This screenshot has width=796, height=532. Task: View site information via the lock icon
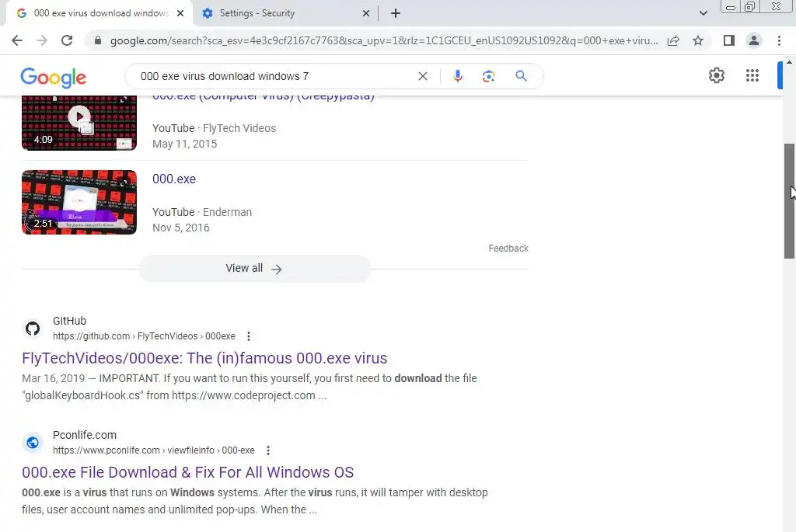click(98, 40)
